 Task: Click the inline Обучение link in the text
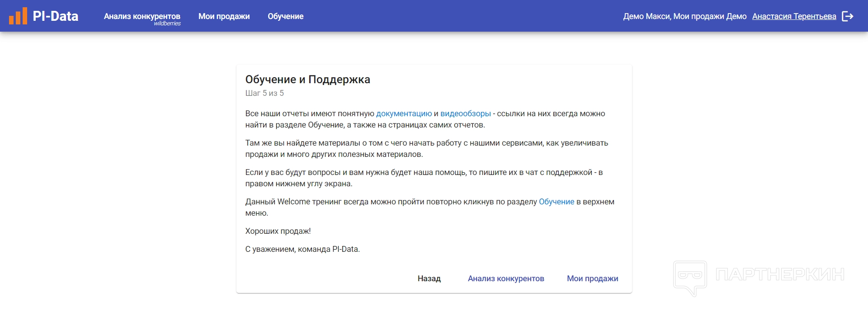[x=556, y=202]
